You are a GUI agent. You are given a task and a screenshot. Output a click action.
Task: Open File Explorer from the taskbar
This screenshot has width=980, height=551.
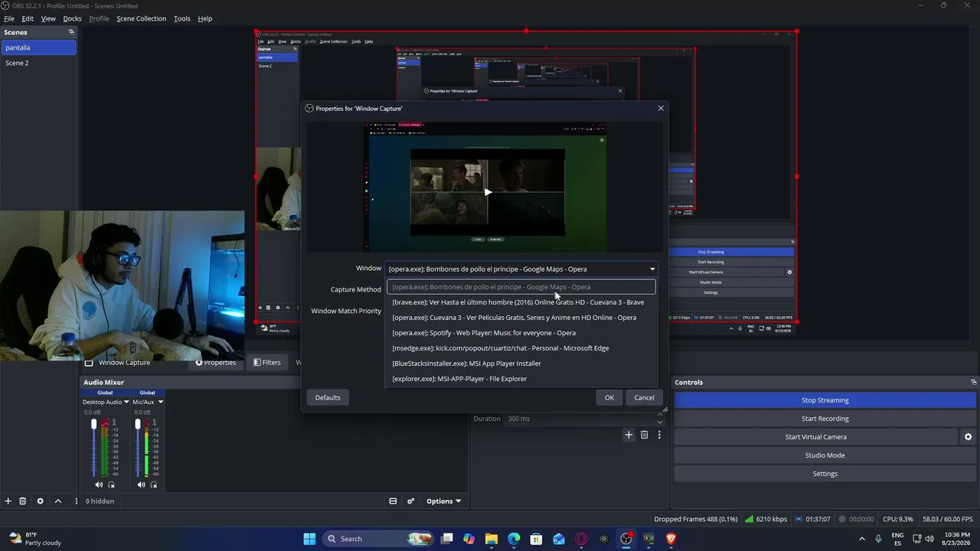pos(492,539)
